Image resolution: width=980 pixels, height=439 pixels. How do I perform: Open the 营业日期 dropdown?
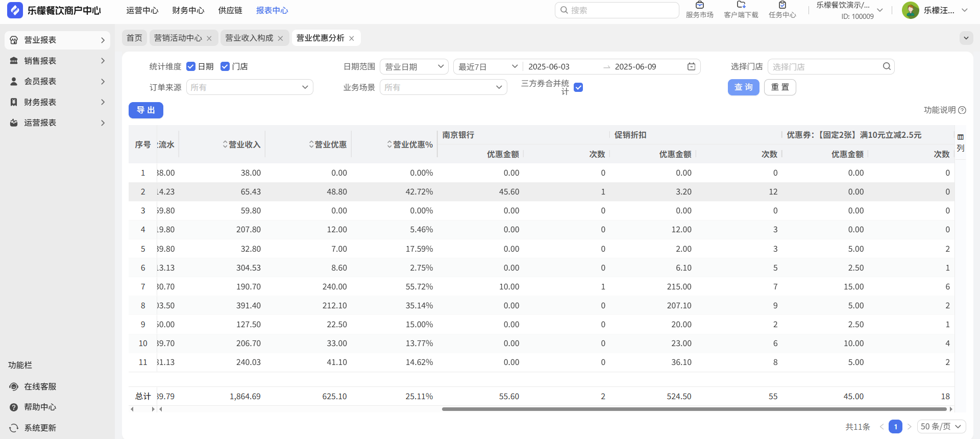414,66
